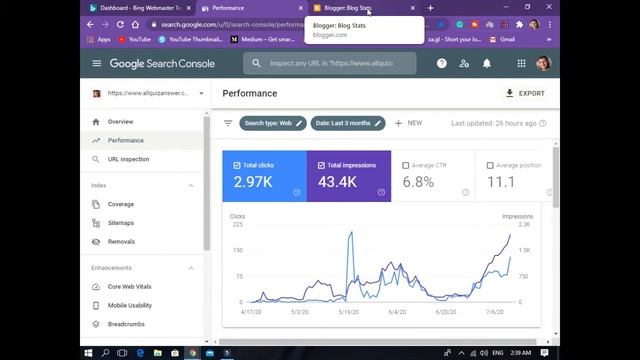Screen dimensions: 640x360
Task: Enable the Average position checkbox
Action: (x=490, y=165)
